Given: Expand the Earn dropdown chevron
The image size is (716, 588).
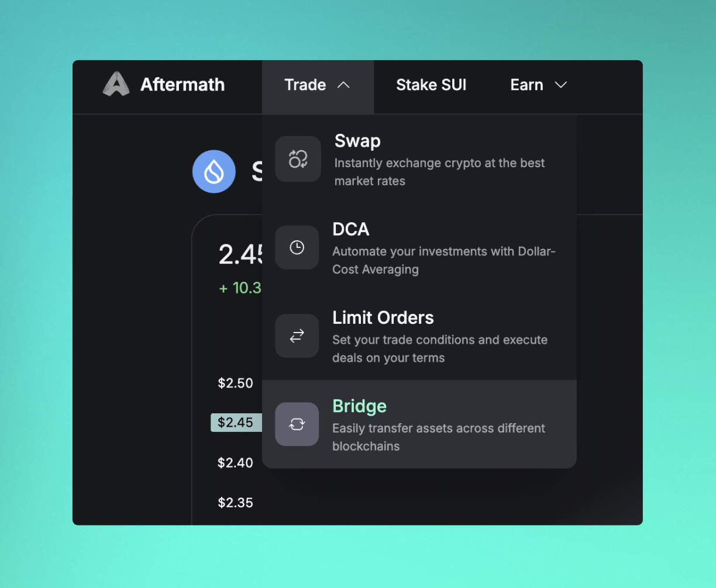Looking at the screenshot, I should (560, 85).
